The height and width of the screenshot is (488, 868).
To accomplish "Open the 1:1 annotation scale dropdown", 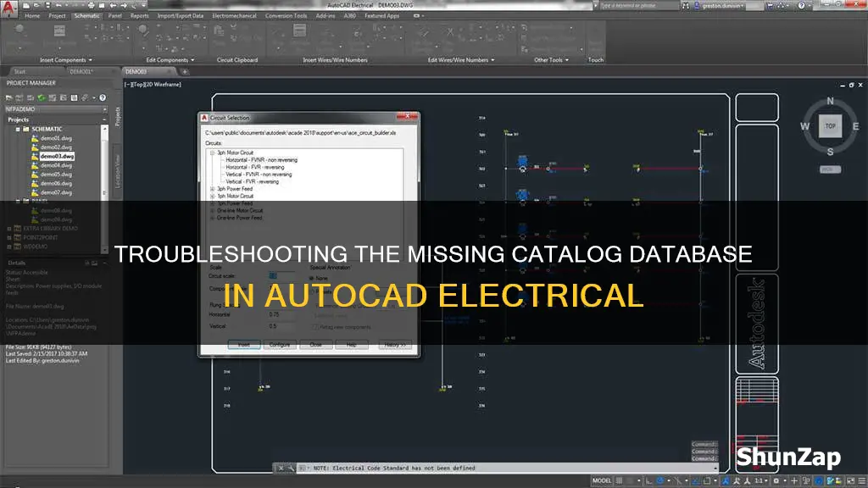I will tap(760, 481).
